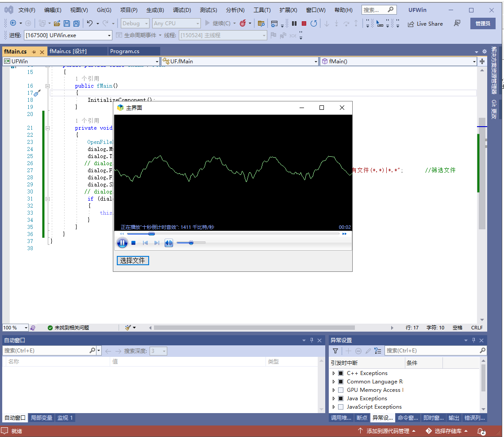Expand Java Exceptions tree node
This screenshot has height=437, width=504.
coord(334,398)
